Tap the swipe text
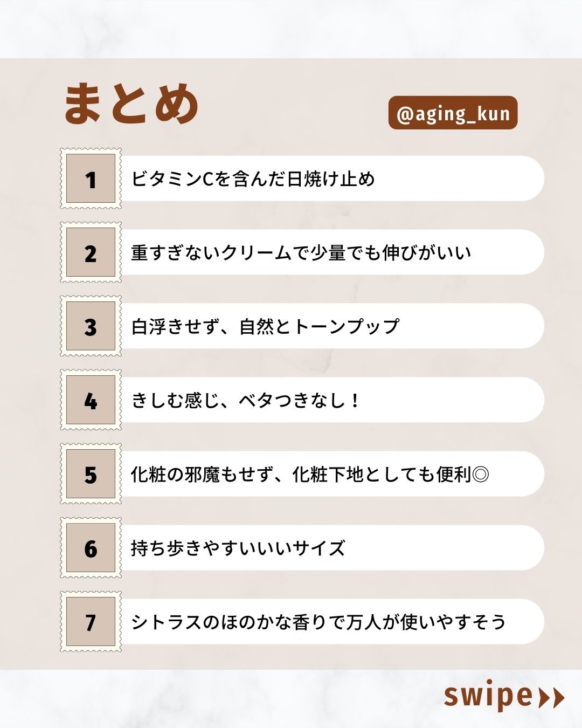The width and height of the screenshot is (582, 728). pos(488,696)
